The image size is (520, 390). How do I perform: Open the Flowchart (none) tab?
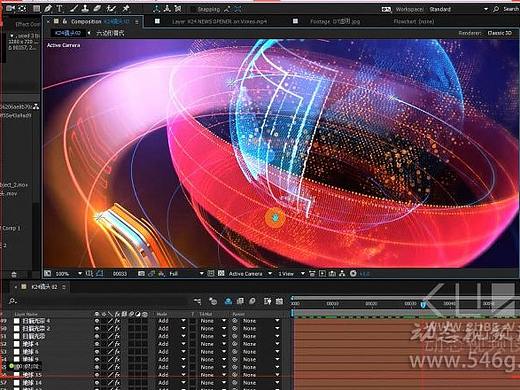pyautogui.click(x=414, y=21)
